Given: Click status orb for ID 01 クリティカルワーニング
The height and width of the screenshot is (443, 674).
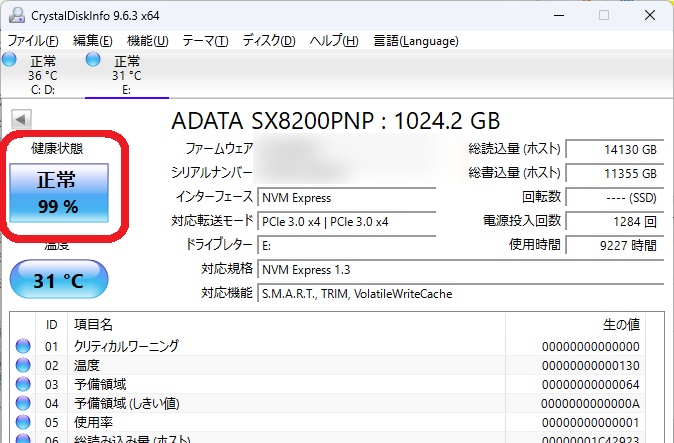Looking at the screenshot, I should [x=23, y=346].
